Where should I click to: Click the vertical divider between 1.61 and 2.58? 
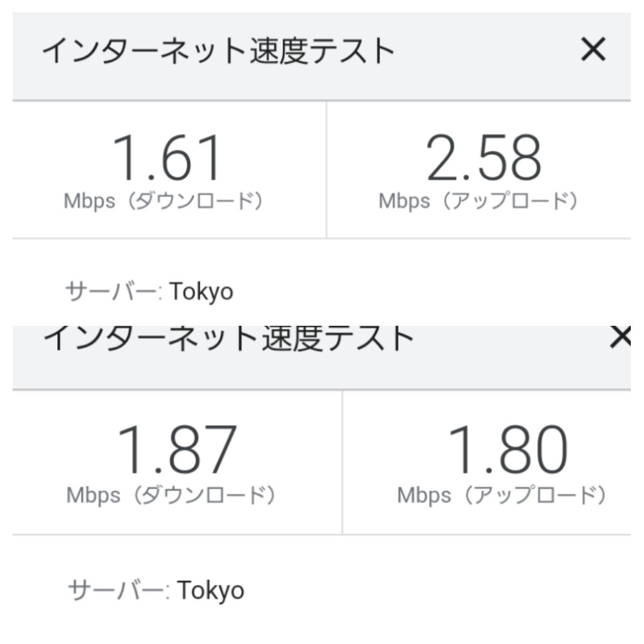[x=326, y=170]
